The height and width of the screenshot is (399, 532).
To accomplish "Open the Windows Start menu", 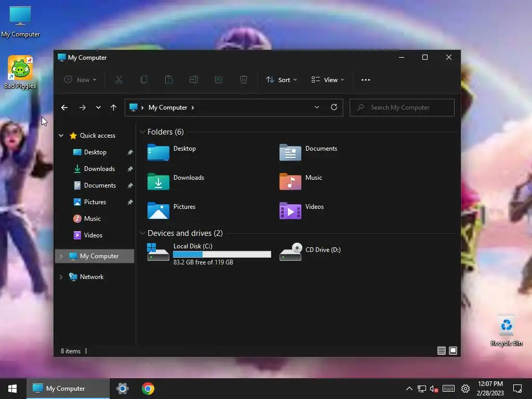I will pyautogui.click(x=13, y=389).
